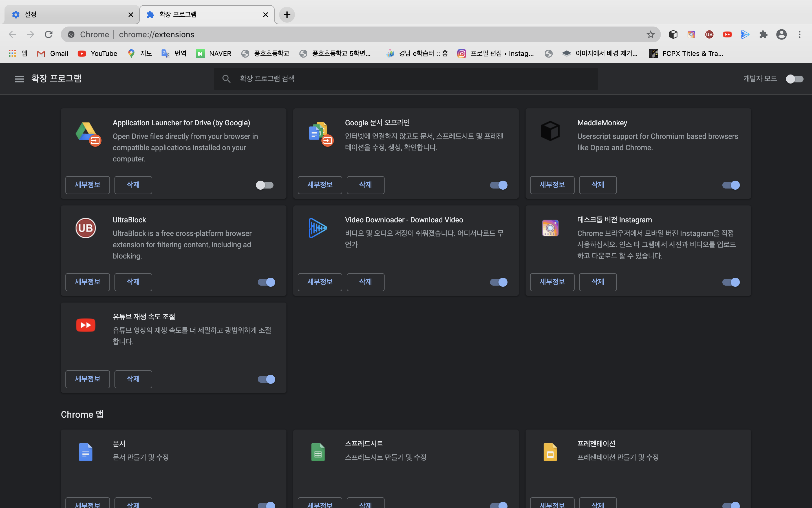Open a new browser tab

287,15
